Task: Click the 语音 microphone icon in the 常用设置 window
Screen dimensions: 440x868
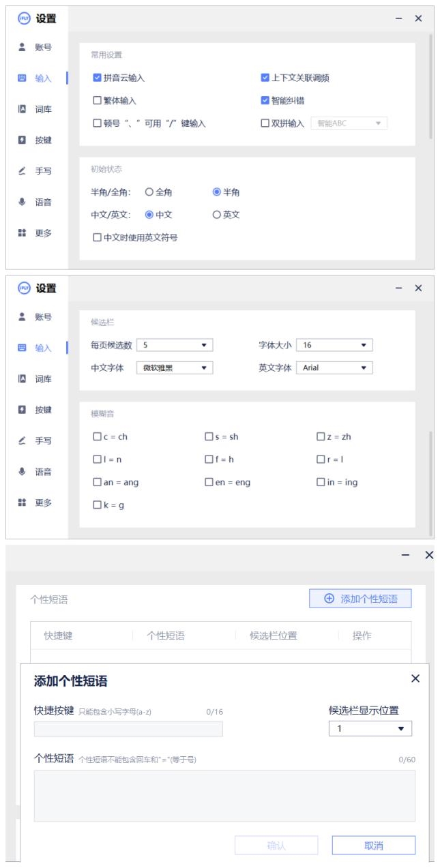Action: (21, 202)
